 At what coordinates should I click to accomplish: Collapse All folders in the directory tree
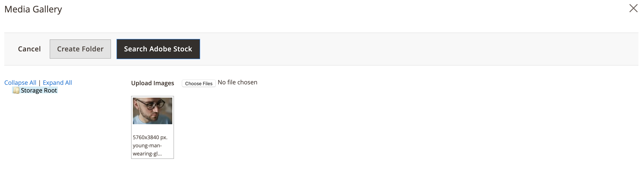(20, 82)
